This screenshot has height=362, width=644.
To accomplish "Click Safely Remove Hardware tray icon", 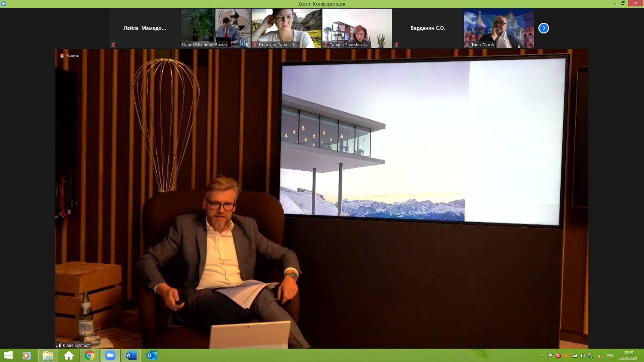I will click(591, 356).
